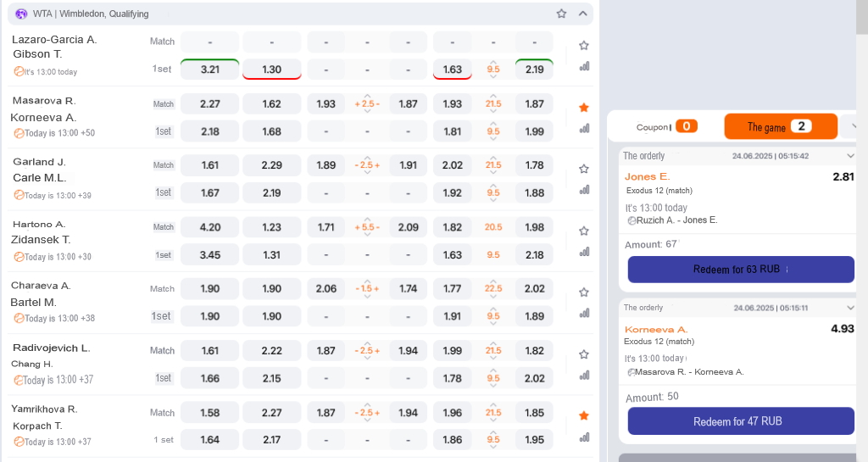This screenshot has width=868, height=462.
Task: Expand the Korneeva A. bet details chevron
Action: click(850, 308)
